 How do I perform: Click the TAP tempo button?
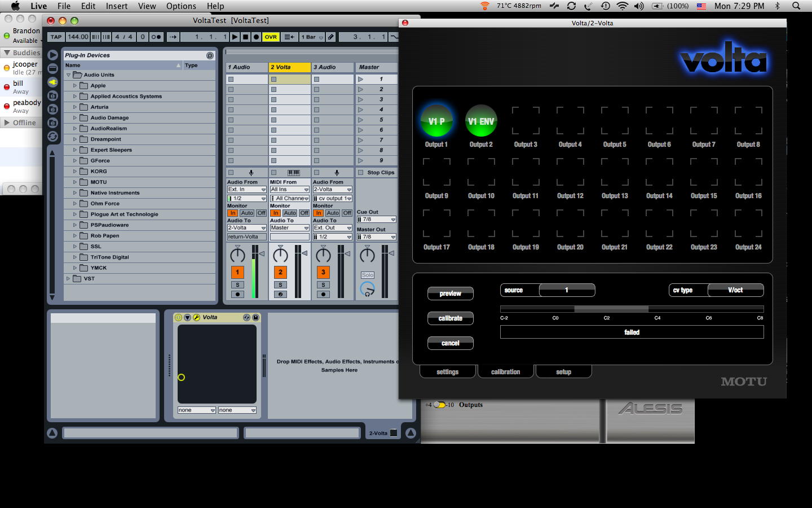point(56,37)
